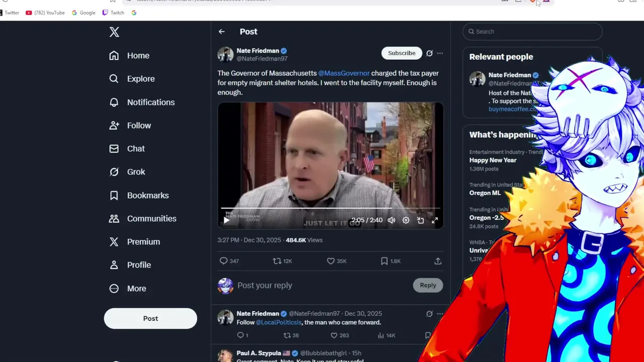The width and height of the screenshot is (644, 362).
Task: Open the Twitch bookmark
Action: [x=113, y=13]
